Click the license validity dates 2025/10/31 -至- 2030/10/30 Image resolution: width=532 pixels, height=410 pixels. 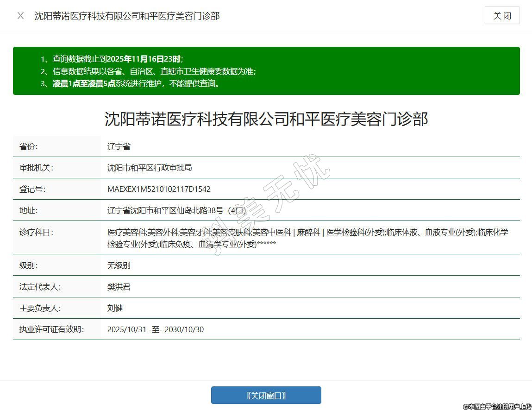tap(155, 329)
